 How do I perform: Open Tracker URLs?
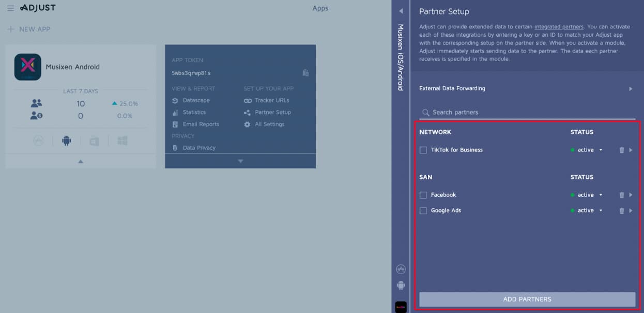[272, 100]
